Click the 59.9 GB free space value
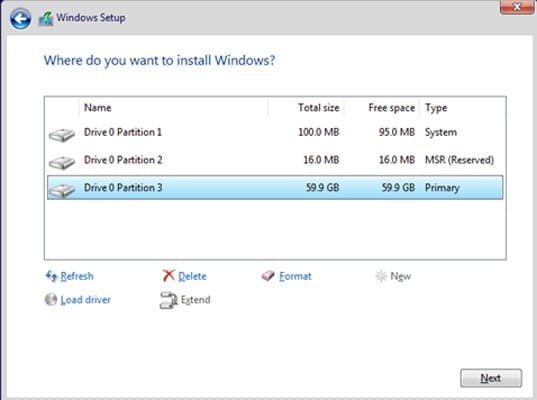Viewport: 537px width, 400px height. point(398,188)
